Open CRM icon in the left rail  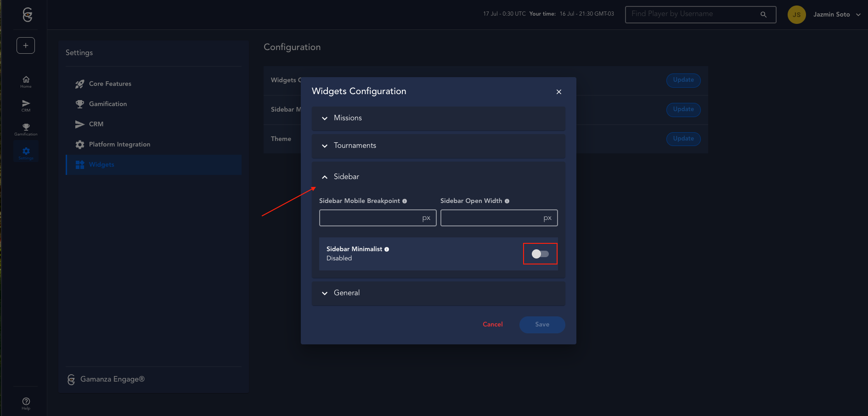[x=26, y=106]
